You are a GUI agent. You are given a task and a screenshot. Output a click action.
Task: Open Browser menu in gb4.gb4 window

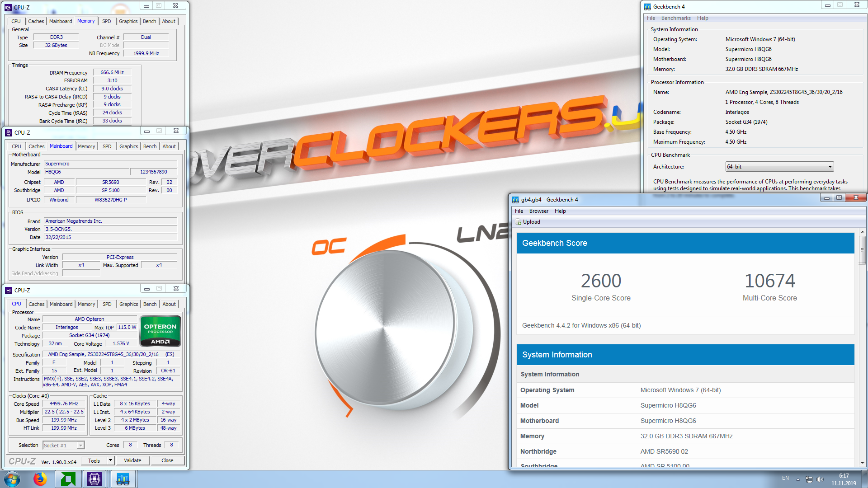point(539,211)
